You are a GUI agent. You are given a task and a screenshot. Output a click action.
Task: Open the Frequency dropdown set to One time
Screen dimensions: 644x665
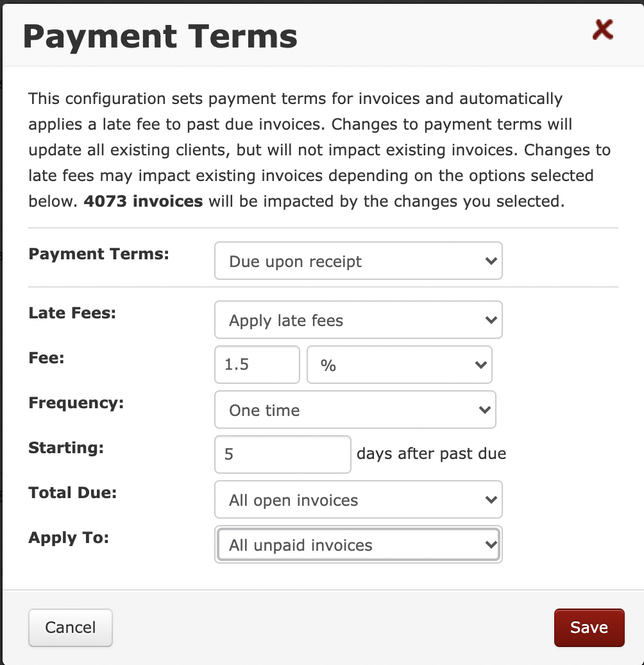coord(355,410)
